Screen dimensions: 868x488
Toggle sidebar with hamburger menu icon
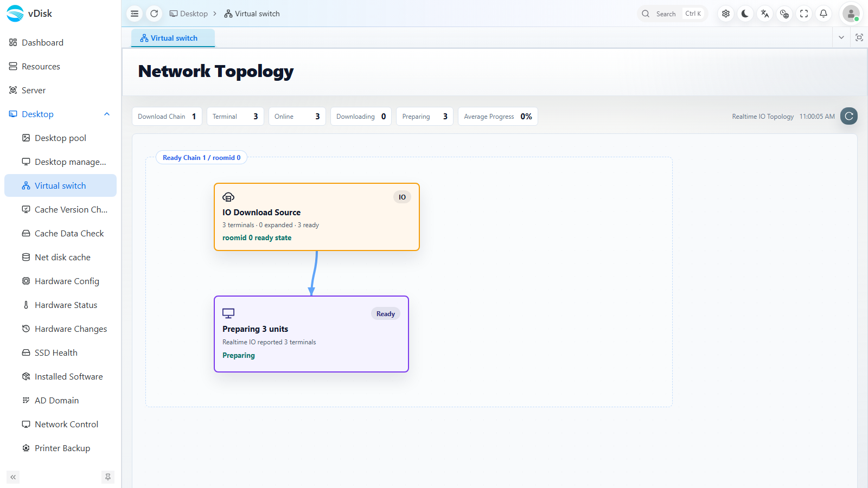pos(135,14)
